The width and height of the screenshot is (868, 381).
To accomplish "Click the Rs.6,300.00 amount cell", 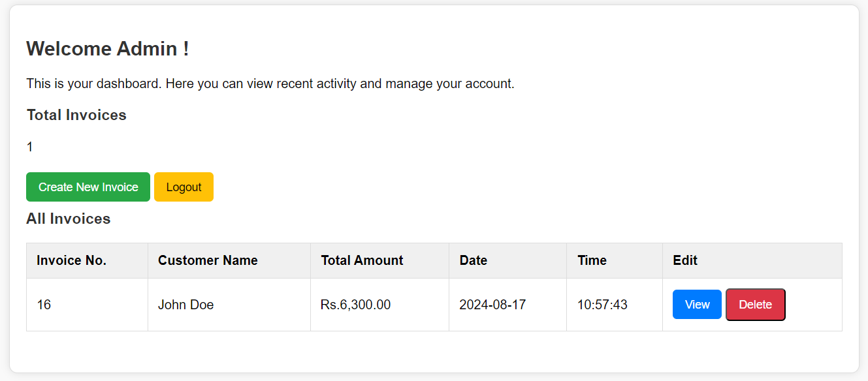I will 355,305.
